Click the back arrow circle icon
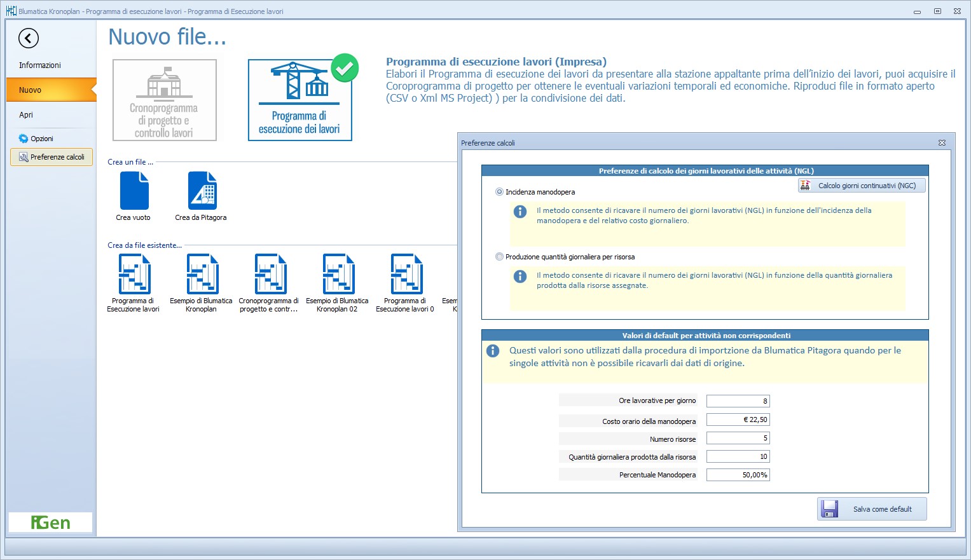Viewport: 971px width, 560px height. (29, 38)
